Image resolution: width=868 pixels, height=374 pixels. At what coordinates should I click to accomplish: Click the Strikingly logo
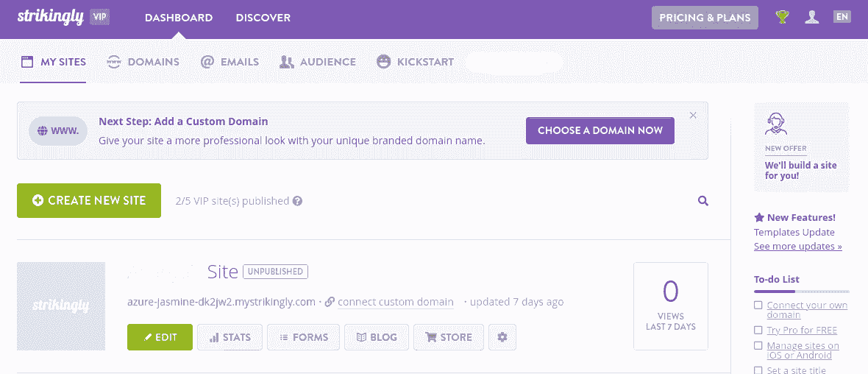click(x=49, y=16)
